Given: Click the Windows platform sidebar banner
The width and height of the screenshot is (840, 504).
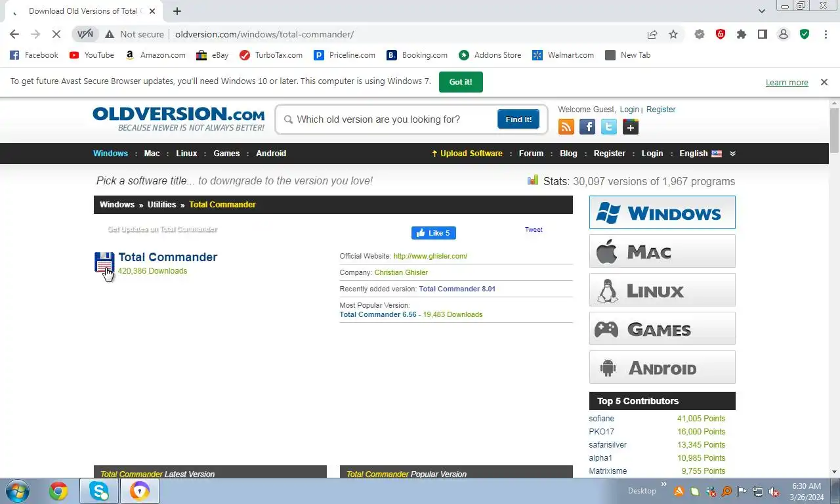Looking at the screenshot, I should 662,213.
